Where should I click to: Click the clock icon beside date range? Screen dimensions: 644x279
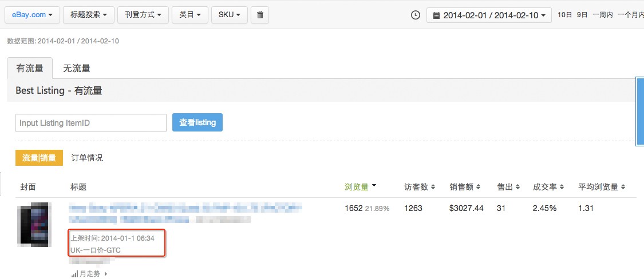416,15
